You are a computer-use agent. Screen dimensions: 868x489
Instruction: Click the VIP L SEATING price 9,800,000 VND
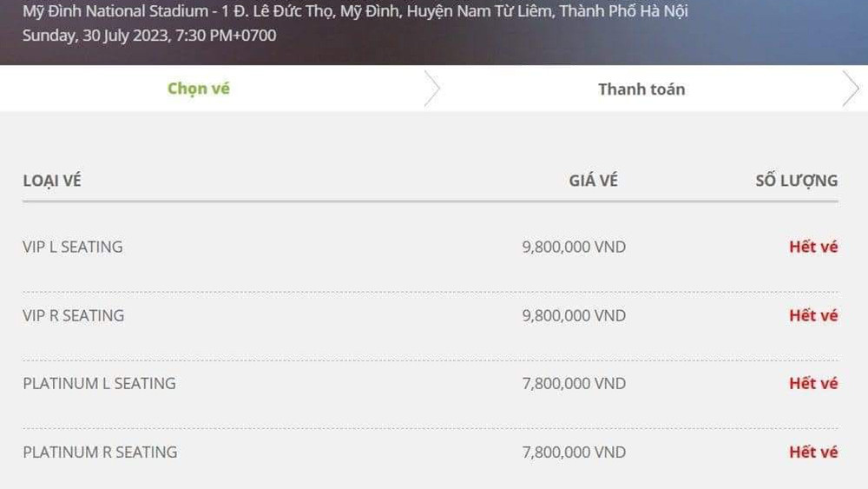[x=574, y=247]
